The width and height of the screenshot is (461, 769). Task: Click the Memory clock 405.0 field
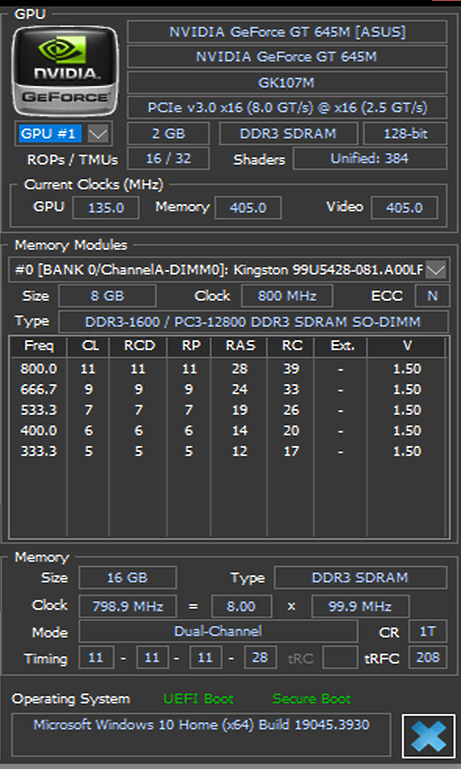(x=248, y=207)
